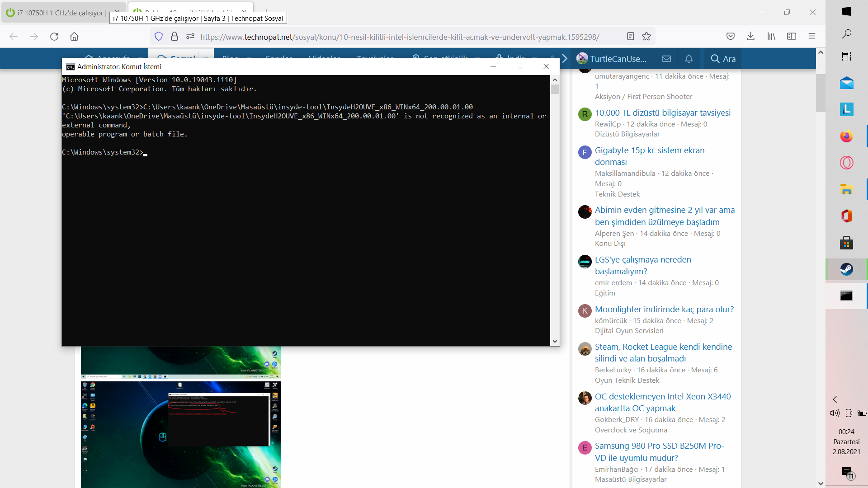Open '10.000 TL dizüstü bilgisayar tavsiyesi' thread
This screenshot has height=488, width=868.
click(662, 113)
